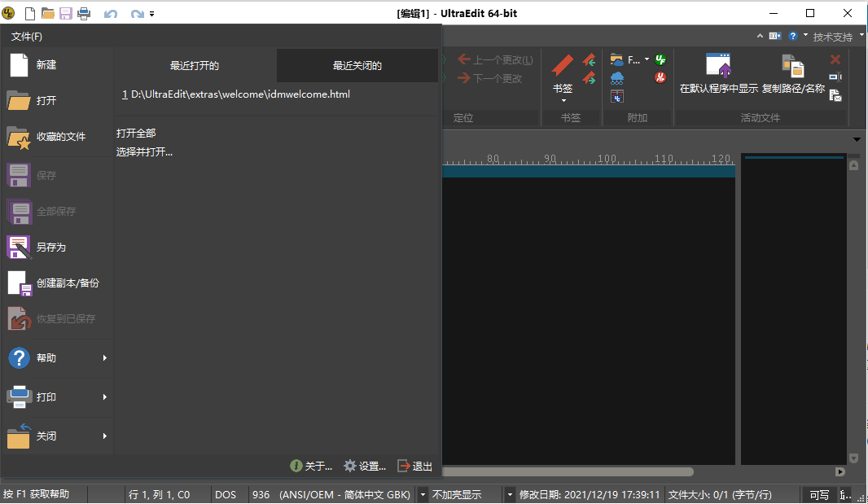The width and height of the screenshot is (868, 504).
Task: Open the document tab list dropdown arrow
Action: point(857,139)
